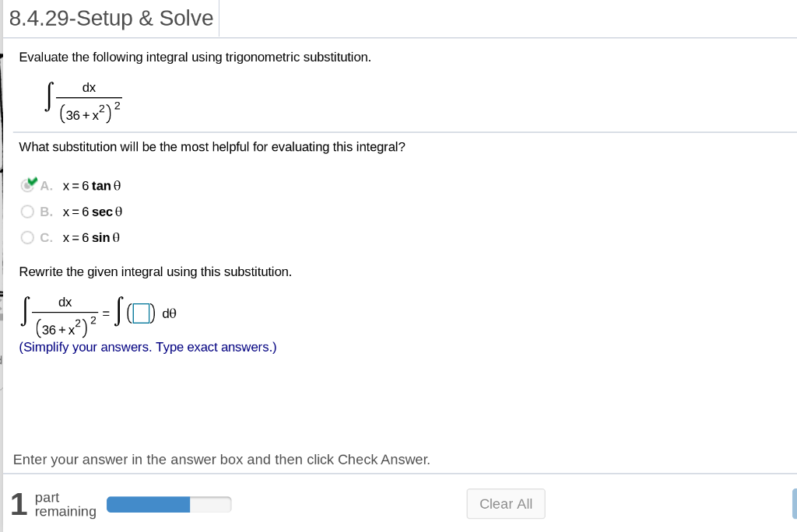Click the 'Evaluate the following integral' heading text
Viewport: 797px width, 532px height.
(195, 58)
